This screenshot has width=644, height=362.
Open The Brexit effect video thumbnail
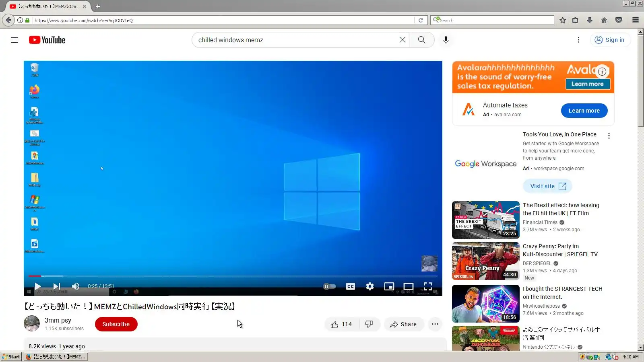[x=486, y=220]
